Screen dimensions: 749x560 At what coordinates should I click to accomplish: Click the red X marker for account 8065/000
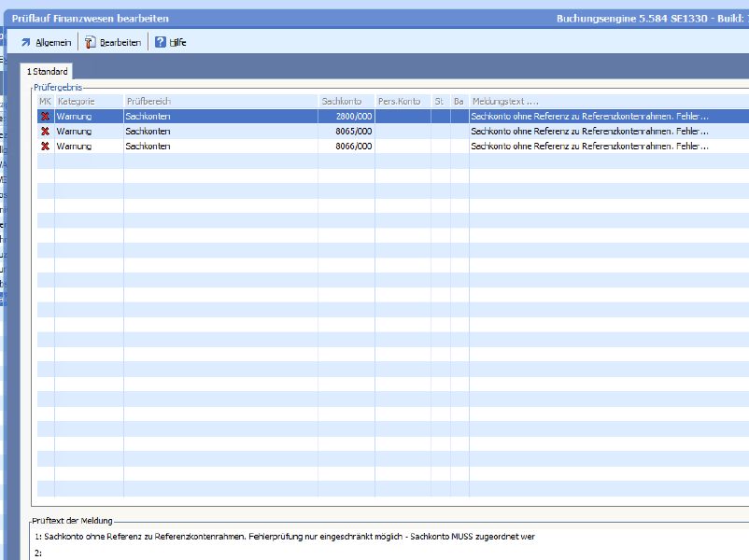(45, 132)
